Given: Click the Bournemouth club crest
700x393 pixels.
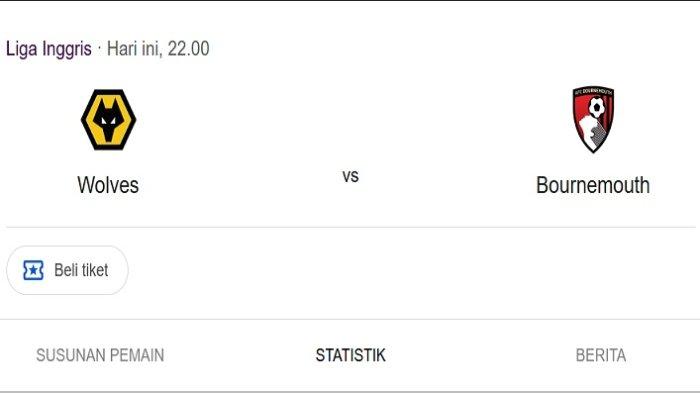Looking at the screenshot, I should click(593, 119).
